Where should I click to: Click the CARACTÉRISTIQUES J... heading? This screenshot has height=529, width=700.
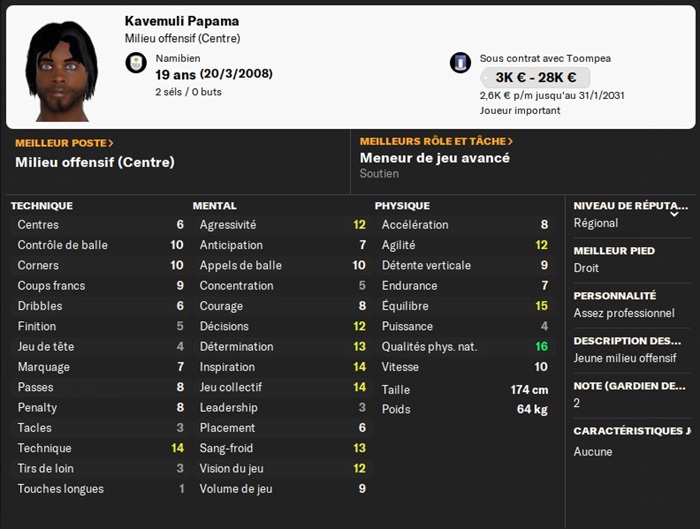(x=630, y=432)
